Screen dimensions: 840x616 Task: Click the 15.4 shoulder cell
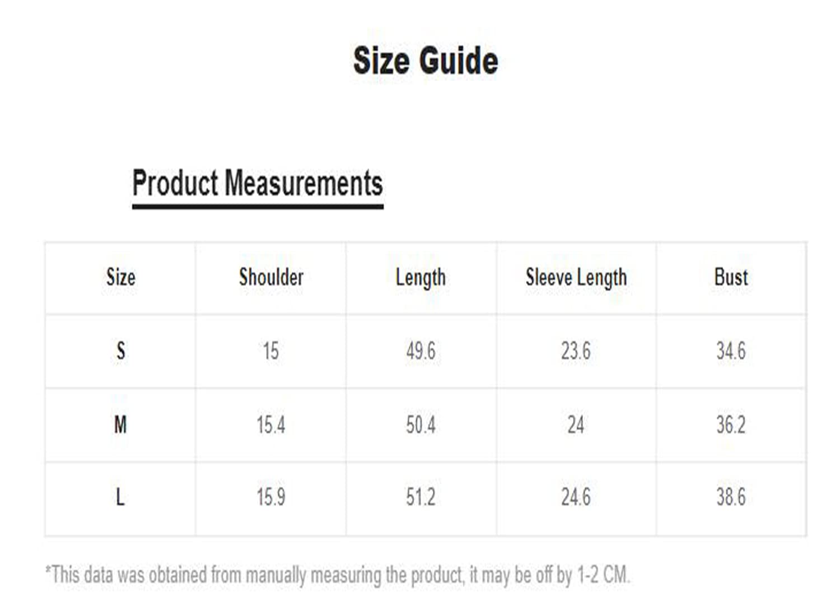pyautogui.click(x=271, y=424)
